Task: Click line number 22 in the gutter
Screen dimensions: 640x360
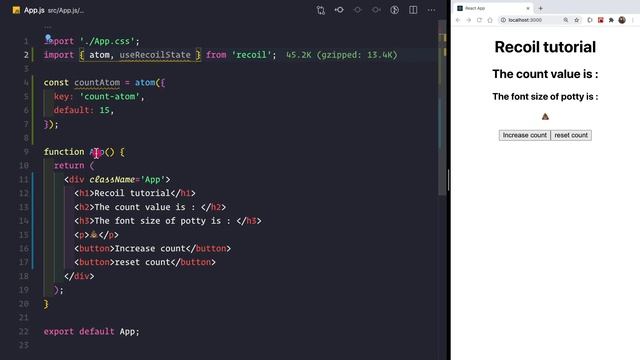Action: (x=24, y=331)
